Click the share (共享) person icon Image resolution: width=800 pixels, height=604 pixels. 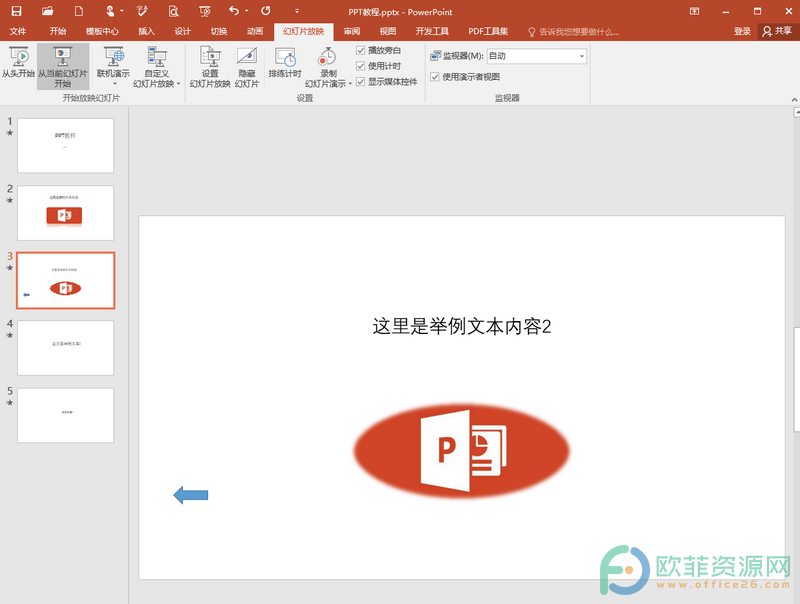click(767, 32)
